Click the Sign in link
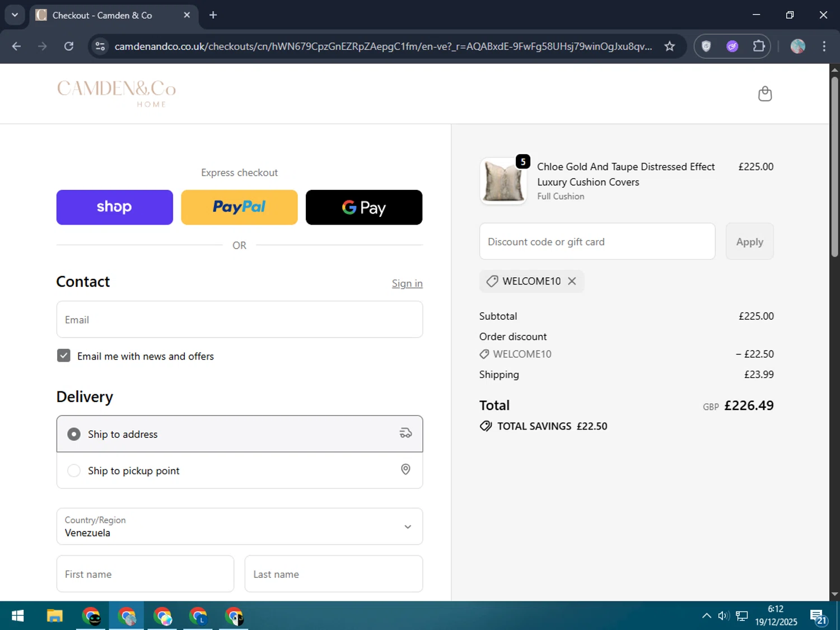 [407, 283]
